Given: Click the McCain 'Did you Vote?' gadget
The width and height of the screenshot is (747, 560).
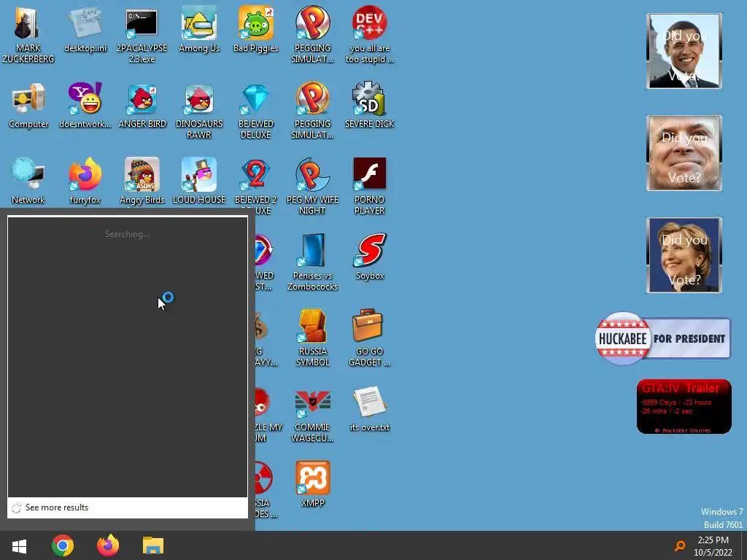Looking at the screenshot, I should coord(684,153).
